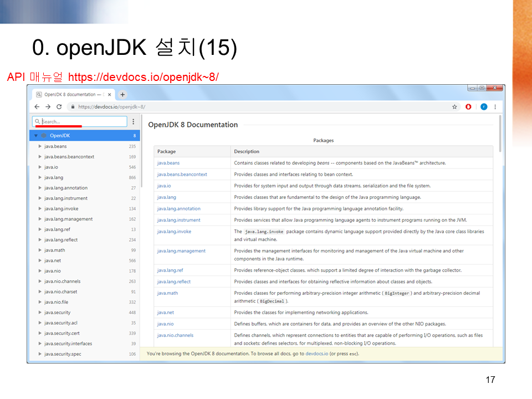Select java.nio.file in the sidebar
532x399 pixels.
85,302
